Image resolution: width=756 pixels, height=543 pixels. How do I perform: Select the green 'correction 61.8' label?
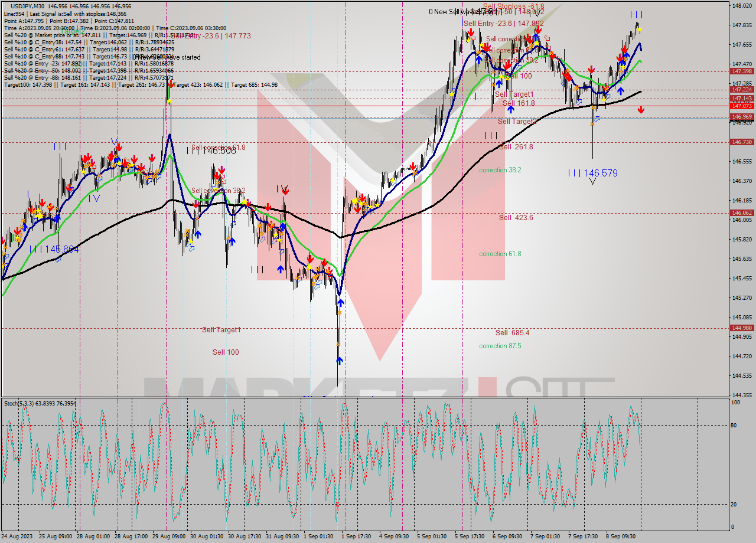[500, 254]
